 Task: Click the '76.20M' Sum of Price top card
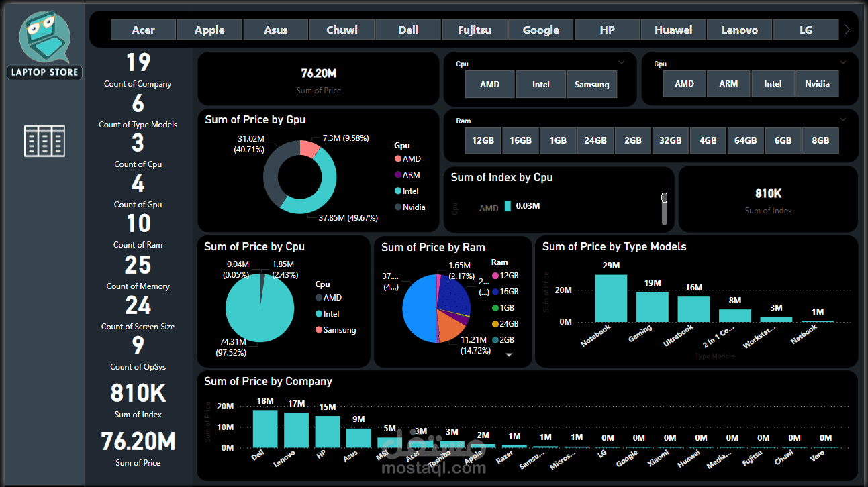(x=319, y=79)
